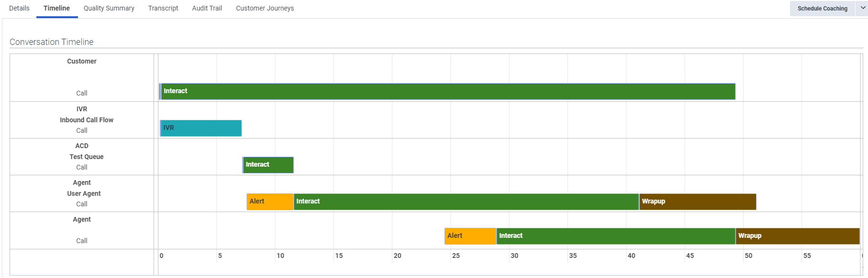Viewport: 868px width, 278px height.
Task: Click the 10 tick on time axis
Action: (x=280, y=256)
